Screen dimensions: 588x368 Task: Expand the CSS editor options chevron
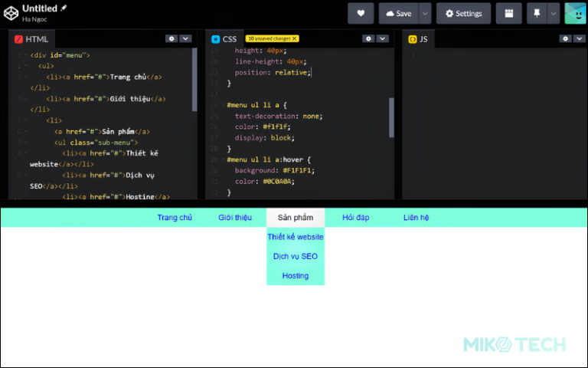pyautogui.click(x=383, y=38)
